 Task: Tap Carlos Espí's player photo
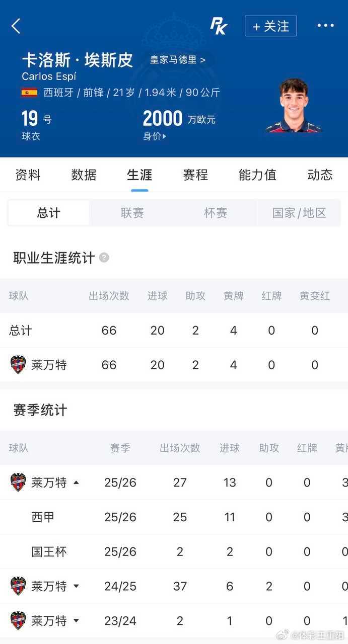(x=293, y=105)
